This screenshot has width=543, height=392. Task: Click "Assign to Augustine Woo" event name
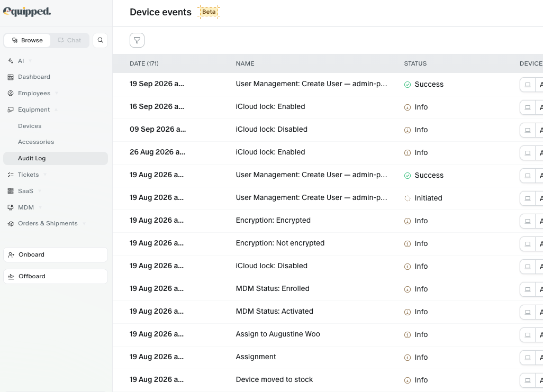[x=278, y=334]
